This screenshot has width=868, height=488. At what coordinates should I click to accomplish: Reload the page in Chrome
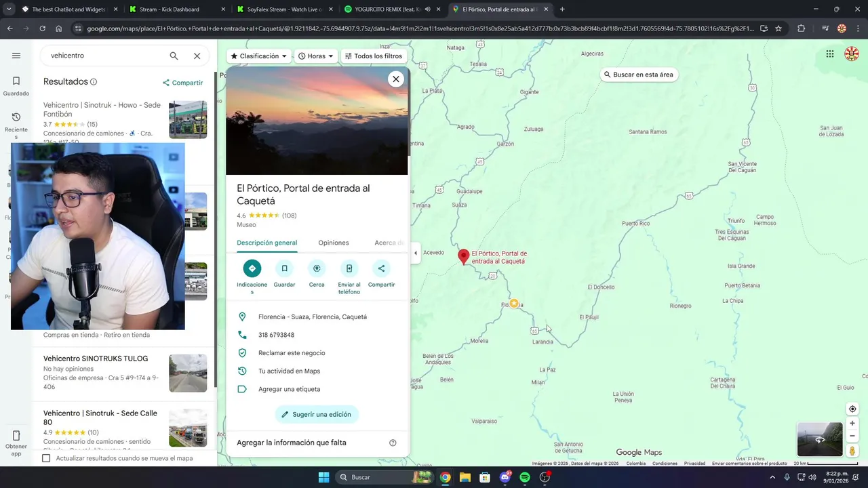(42, 28)
